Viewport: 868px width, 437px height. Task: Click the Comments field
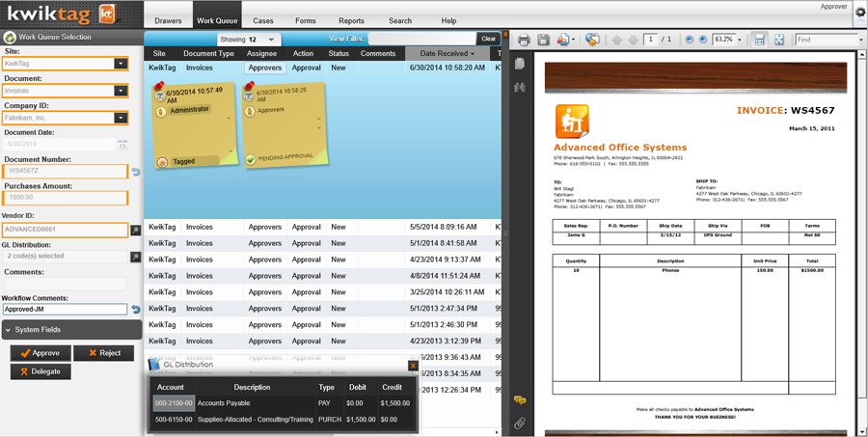coord(65,284)
